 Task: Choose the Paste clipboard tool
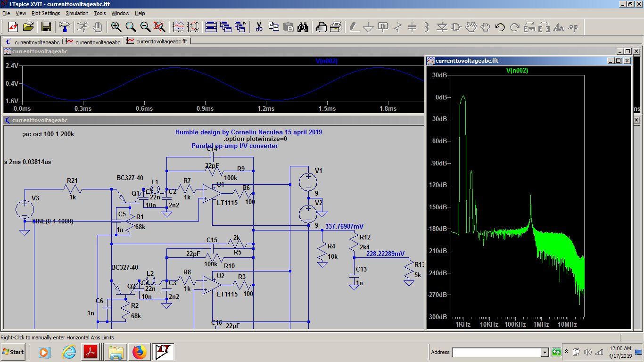(x=288, y=27)
